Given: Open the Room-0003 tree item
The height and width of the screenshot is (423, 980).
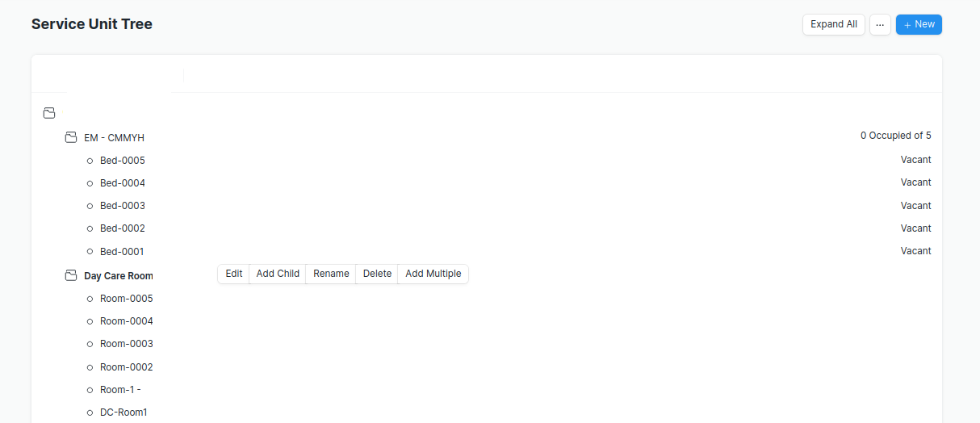Looking at the screenshot, I should click(x=127, y=344).
